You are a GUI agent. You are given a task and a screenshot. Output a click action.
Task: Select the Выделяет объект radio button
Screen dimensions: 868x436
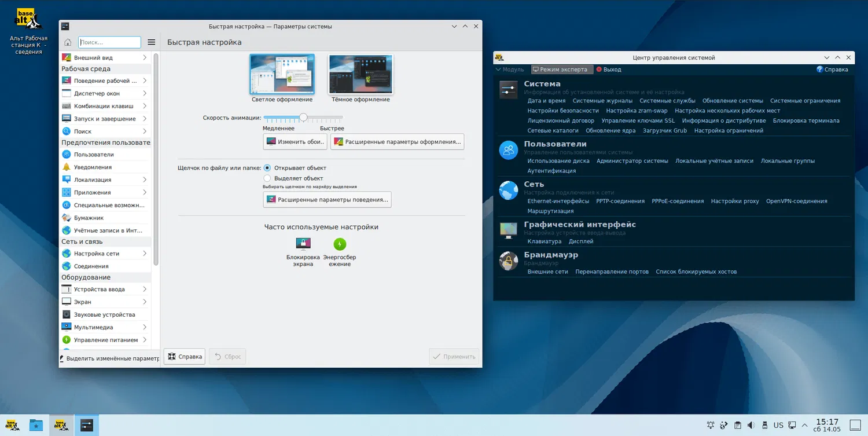(x=267, y=178)
